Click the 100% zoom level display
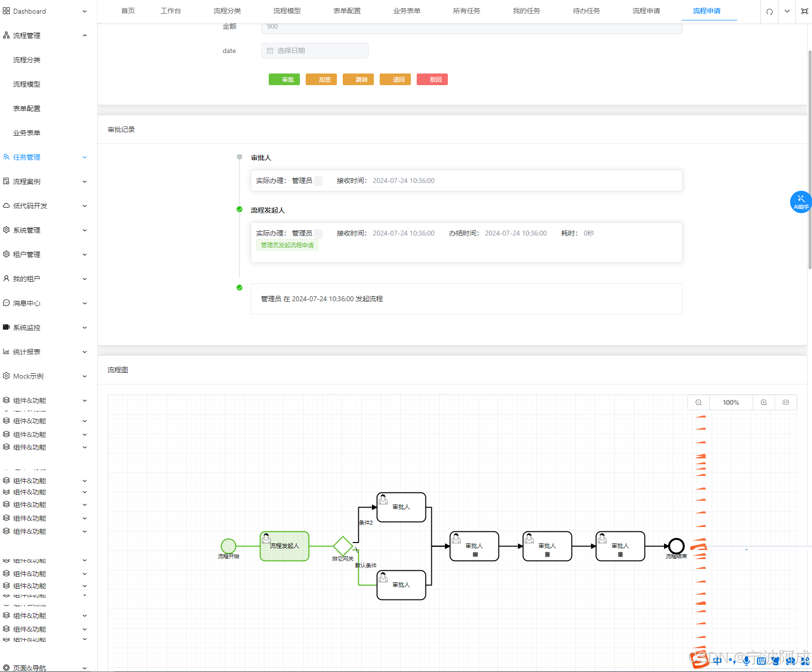Screen dimensions: 812x672 point(731,402)
